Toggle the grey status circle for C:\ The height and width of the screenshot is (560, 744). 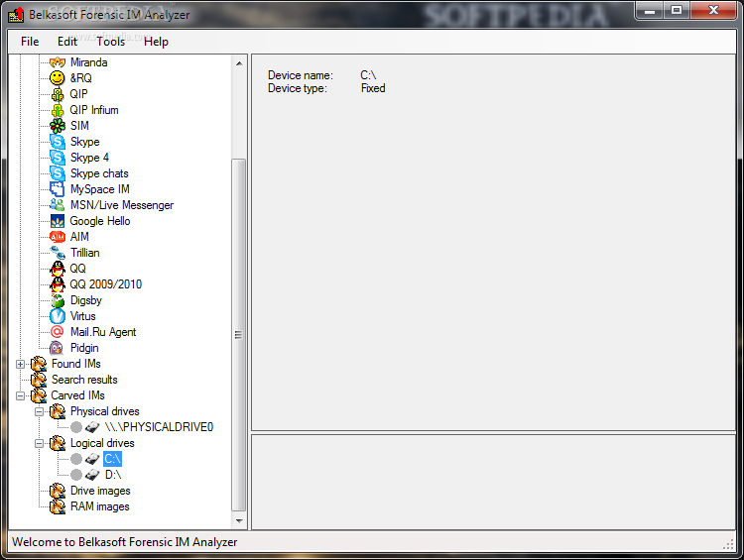click(76, 459)
